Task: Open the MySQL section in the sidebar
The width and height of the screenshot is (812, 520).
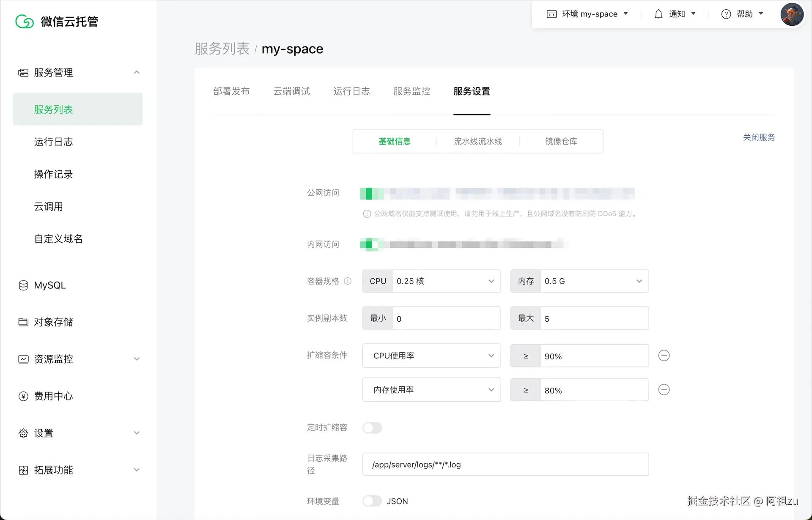Action: coord(49,285)
